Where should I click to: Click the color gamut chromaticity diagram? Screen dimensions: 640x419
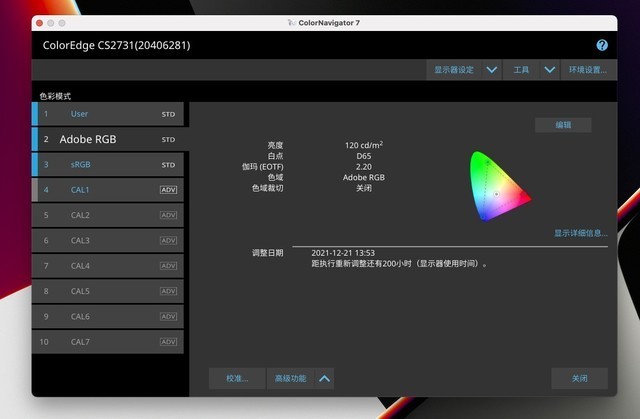[500, 186]
